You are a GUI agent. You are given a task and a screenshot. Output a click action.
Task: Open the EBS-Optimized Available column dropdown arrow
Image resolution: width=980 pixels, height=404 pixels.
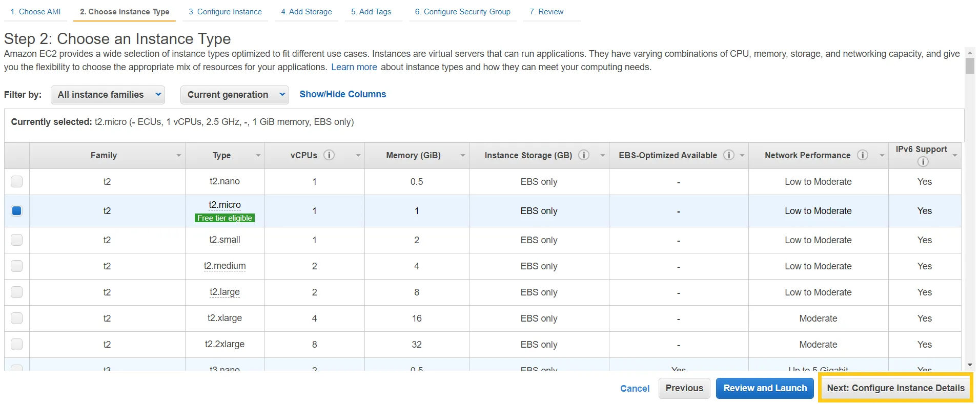point(742,156)
